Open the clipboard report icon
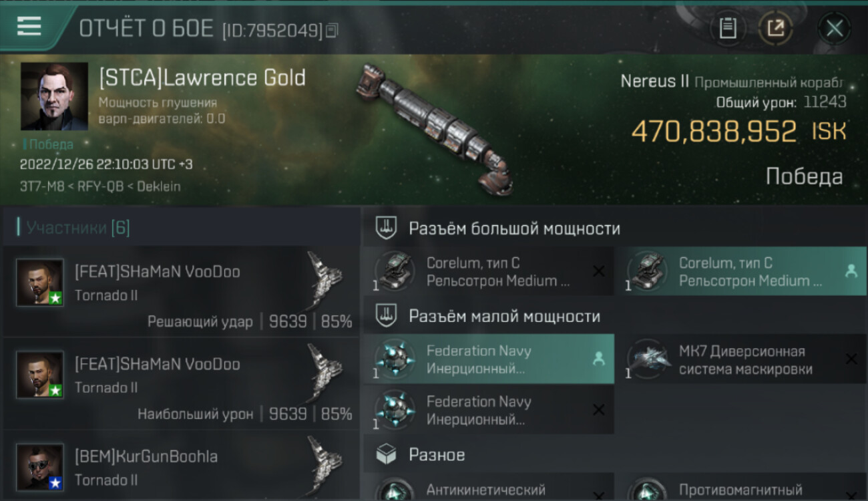868x501 pixels. (728, 28)
